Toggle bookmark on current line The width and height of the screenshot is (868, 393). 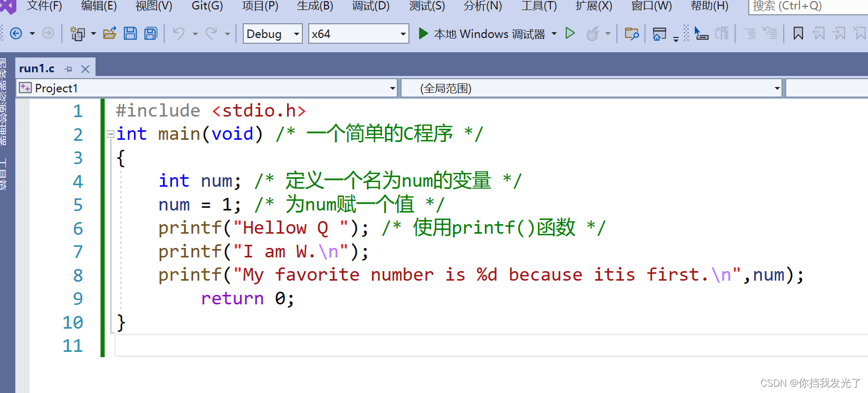point(798,34)
